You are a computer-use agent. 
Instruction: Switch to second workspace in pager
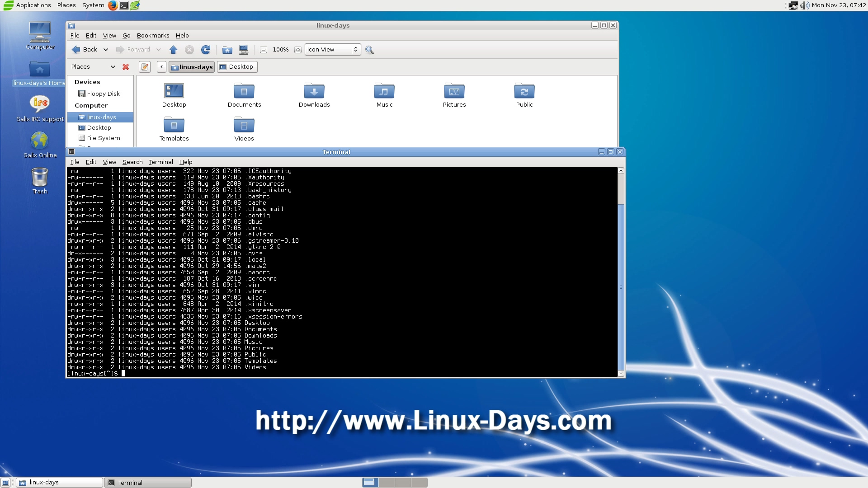[x=387, y=483]
